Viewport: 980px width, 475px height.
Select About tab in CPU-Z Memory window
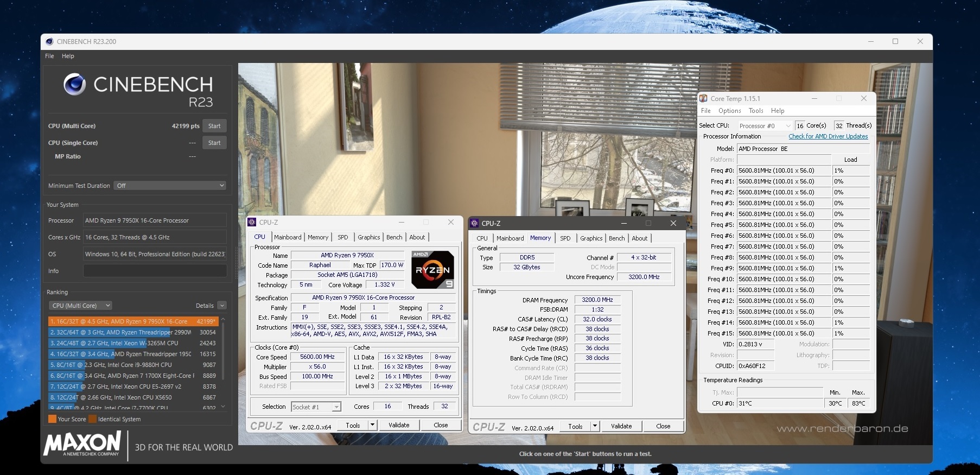tap(640, 238)
